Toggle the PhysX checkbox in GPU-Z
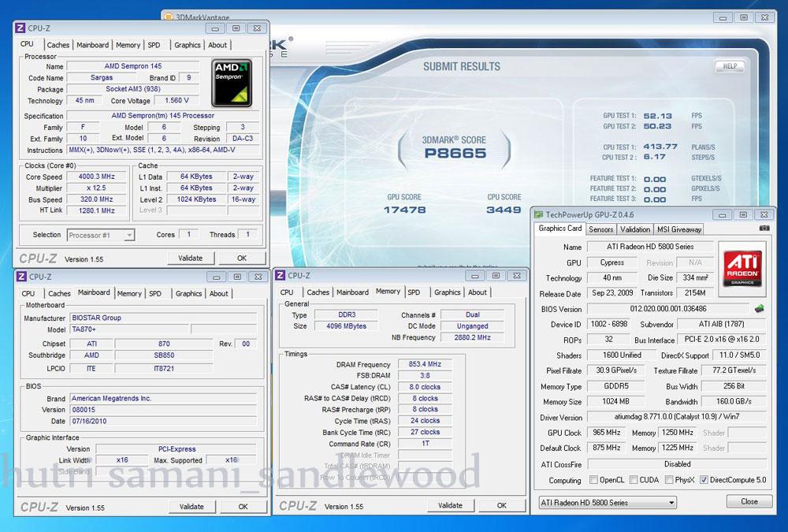This screenshot has height=532, width=788. click(x=669, y=480)
